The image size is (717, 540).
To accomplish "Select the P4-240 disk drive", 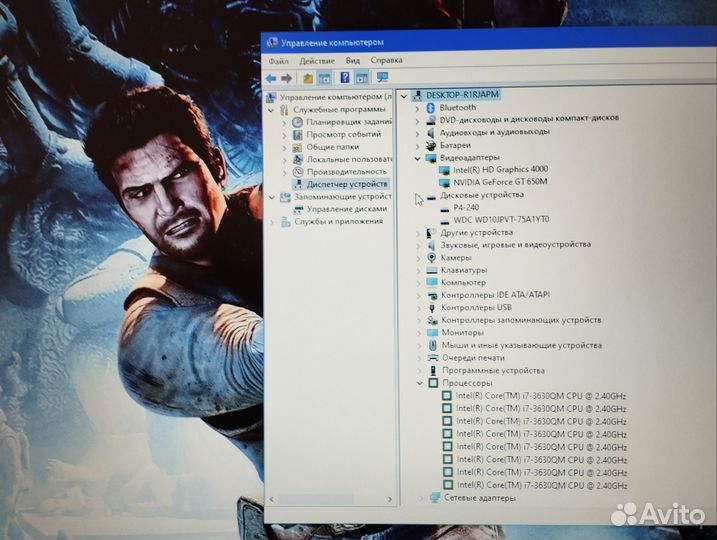I will (466, 207).
